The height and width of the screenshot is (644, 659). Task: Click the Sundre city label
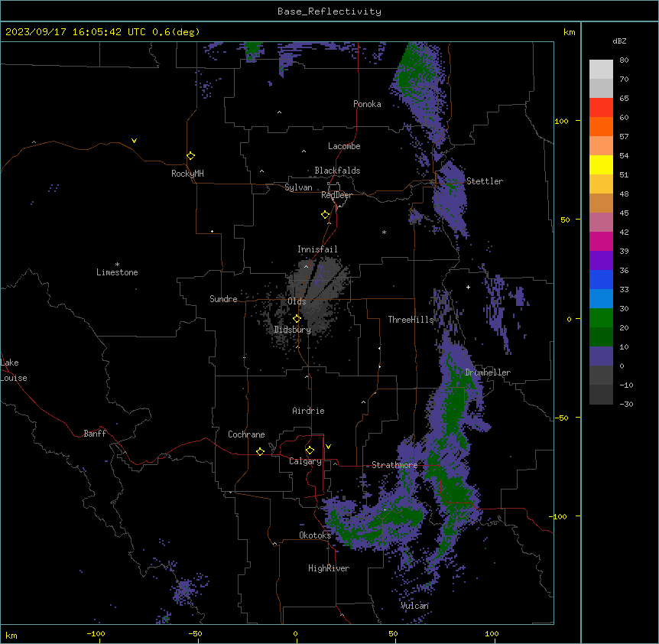(x=223, y=299)
